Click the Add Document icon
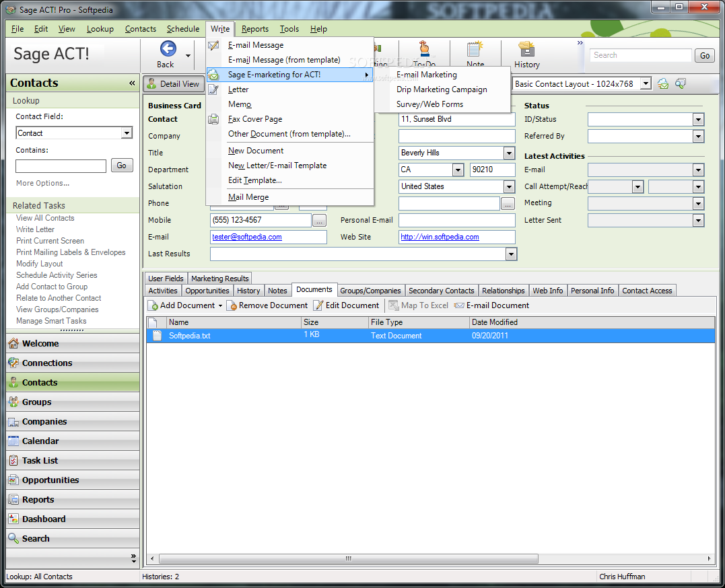The width and height of the screenshot is (725, 588). 153,305
